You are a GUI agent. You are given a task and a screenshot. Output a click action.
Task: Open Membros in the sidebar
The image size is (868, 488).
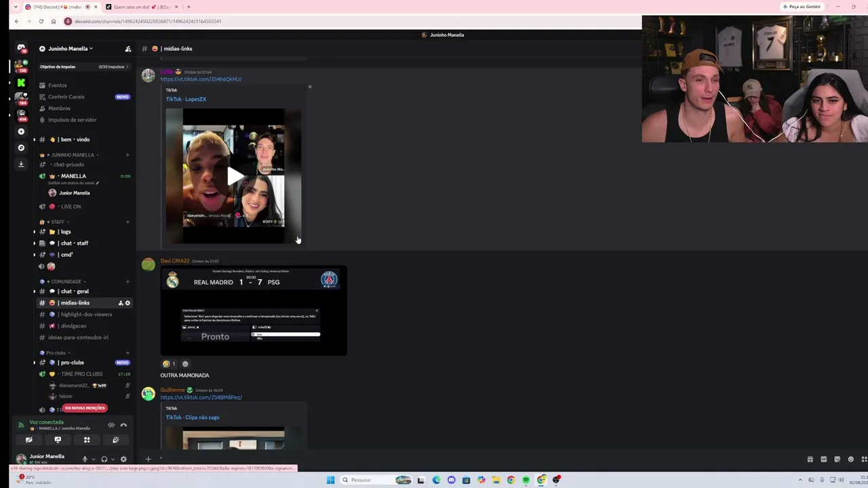click(85, 108)
